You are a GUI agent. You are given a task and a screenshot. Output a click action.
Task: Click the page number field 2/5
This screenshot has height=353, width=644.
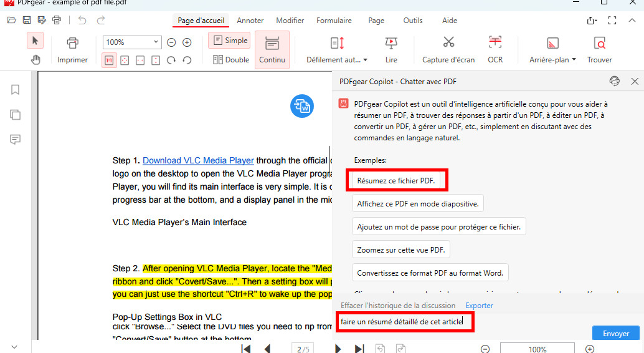point(303,349)
